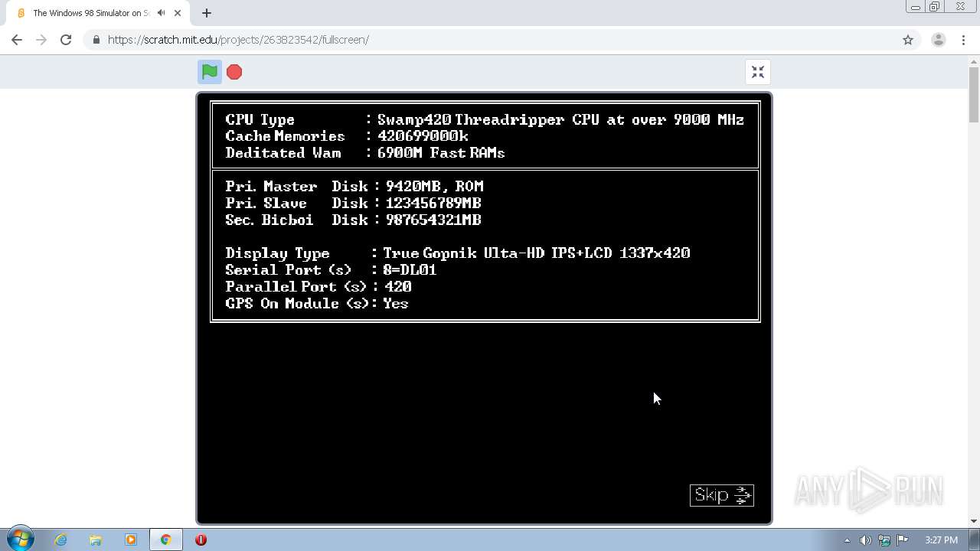The image size is (980, 551).
Task: Go back to previous page
Action: click(x=17, y=40)
